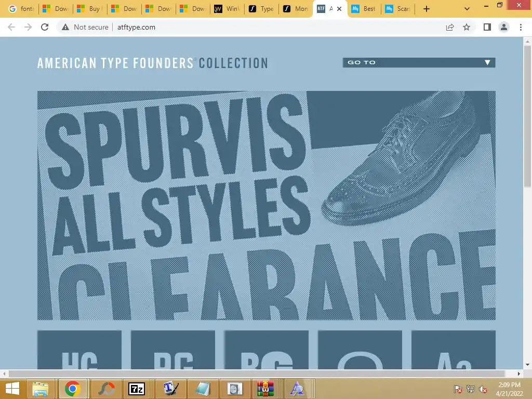The image size is (532, 399).
Task: Click the horizontal scrollbar thumb
Action: pos(257,374)
